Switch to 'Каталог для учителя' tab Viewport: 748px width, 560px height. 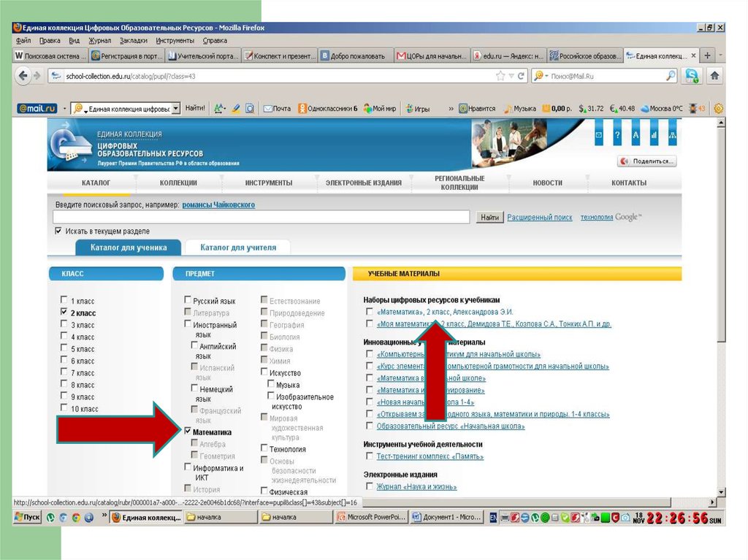click(x=238, y=248)
